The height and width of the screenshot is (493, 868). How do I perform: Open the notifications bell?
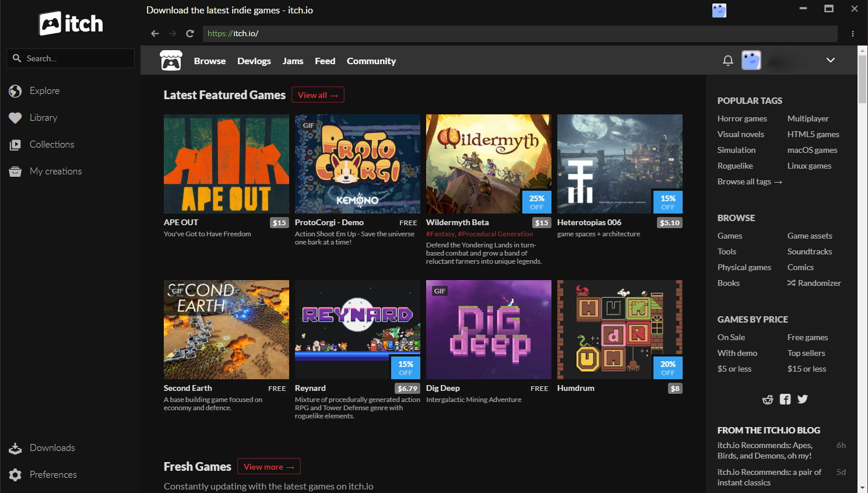click(728, 60)
